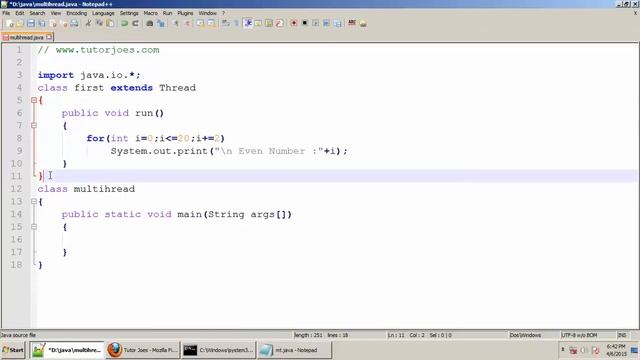The height and width of the screenshot is (360, 640).
Task: Click line number 16 in the margin
Action: pos(16,239)
